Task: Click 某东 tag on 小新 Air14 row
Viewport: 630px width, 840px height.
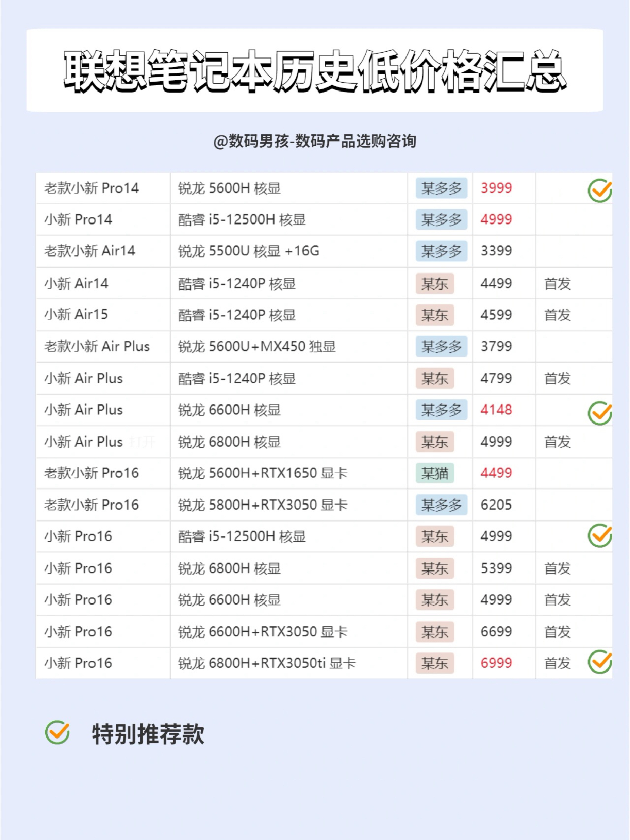Action: tap(434, 283)
